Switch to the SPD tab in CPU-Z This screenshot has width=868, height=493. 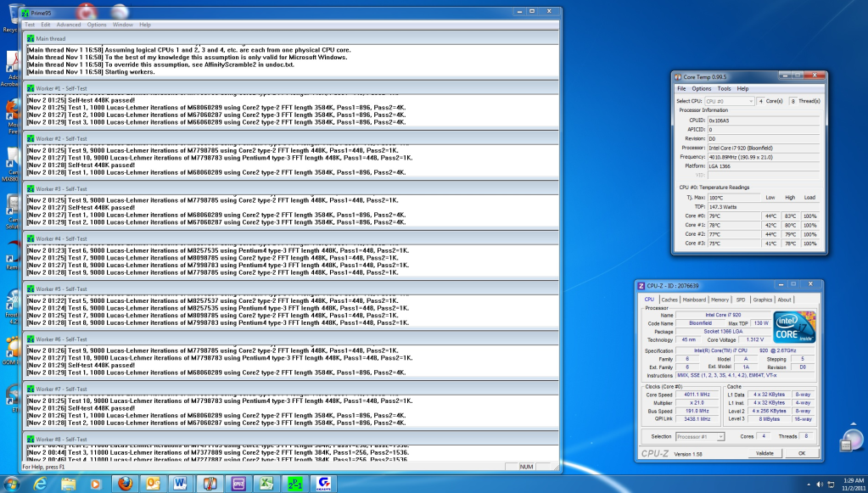(x=741, y=300)
